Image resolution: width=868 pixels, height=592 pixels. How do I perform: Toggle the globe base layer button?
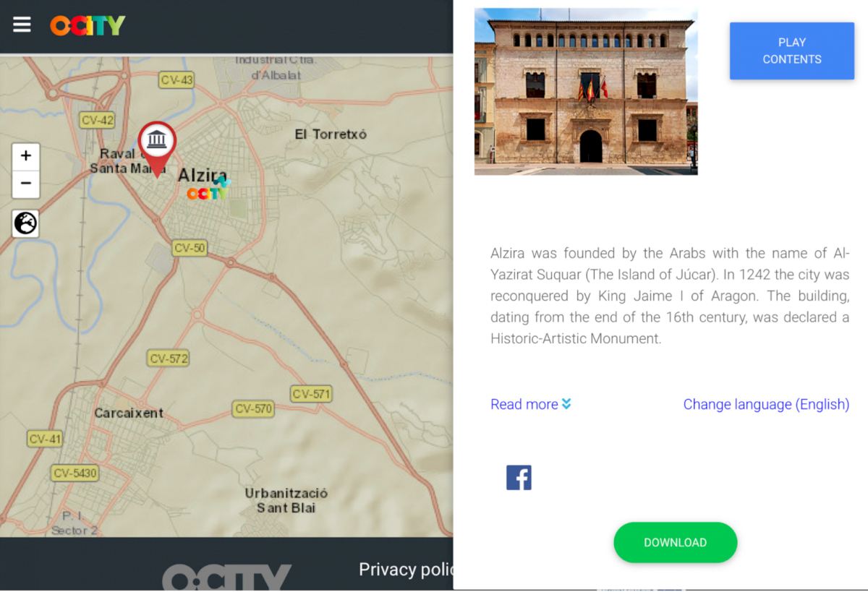pyautogui.click(x=26, y=223)
